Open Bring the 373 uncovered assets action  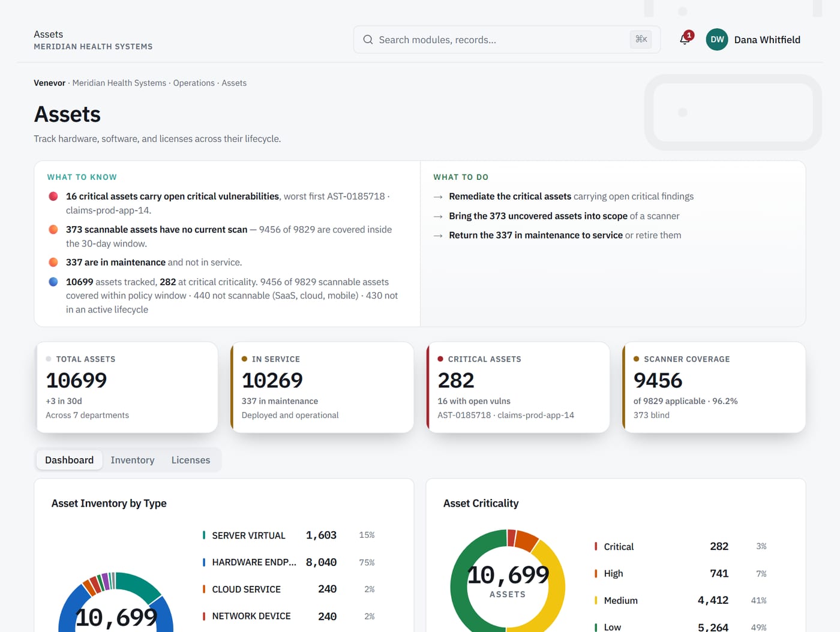coord(564,216)
